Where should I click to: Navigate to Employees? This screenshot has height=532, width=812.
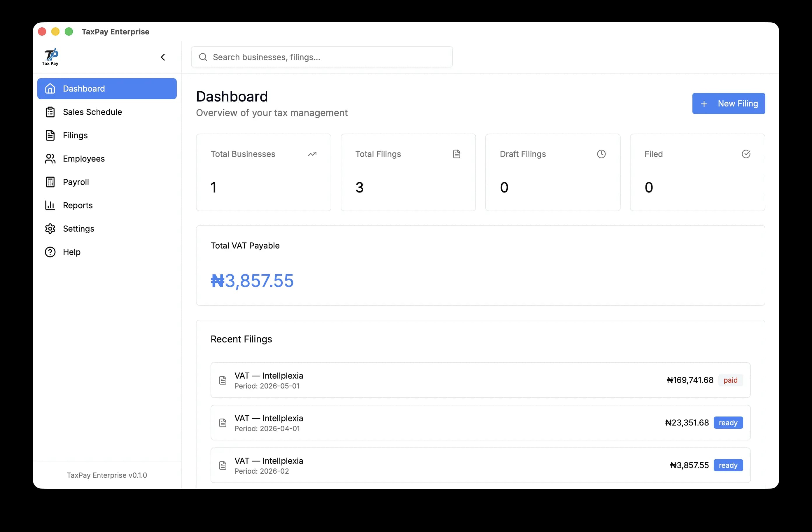107,159
